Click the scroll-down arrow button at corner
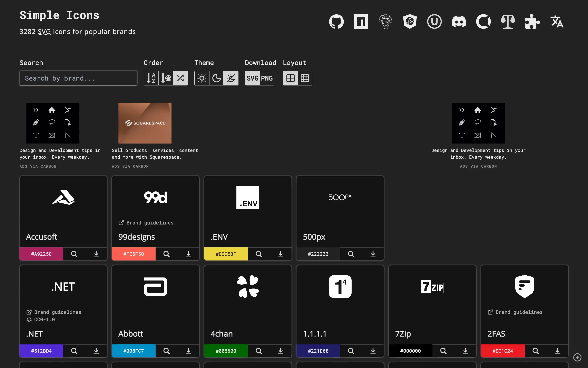This screenshot has width=588, height=368. [x=577, y=357]
